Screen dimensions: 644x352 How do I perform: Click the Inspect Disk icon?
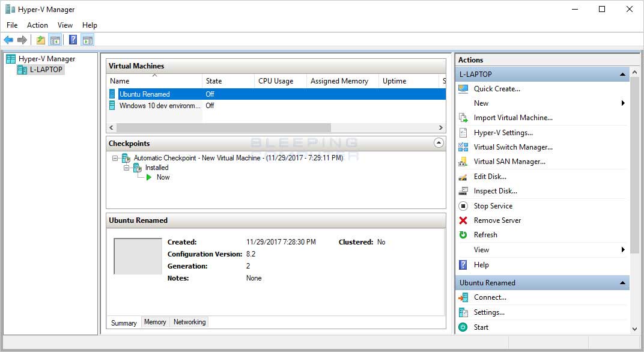463,191
